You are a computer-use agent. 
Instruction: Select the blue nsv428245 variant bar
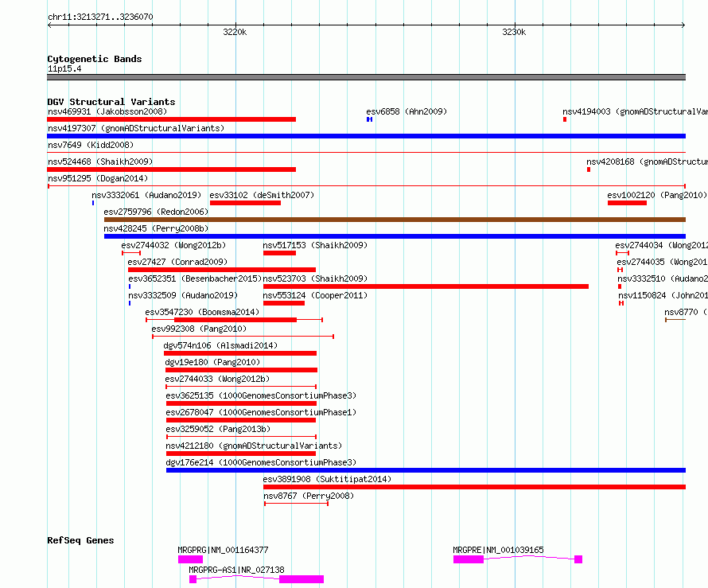[395, 236]
